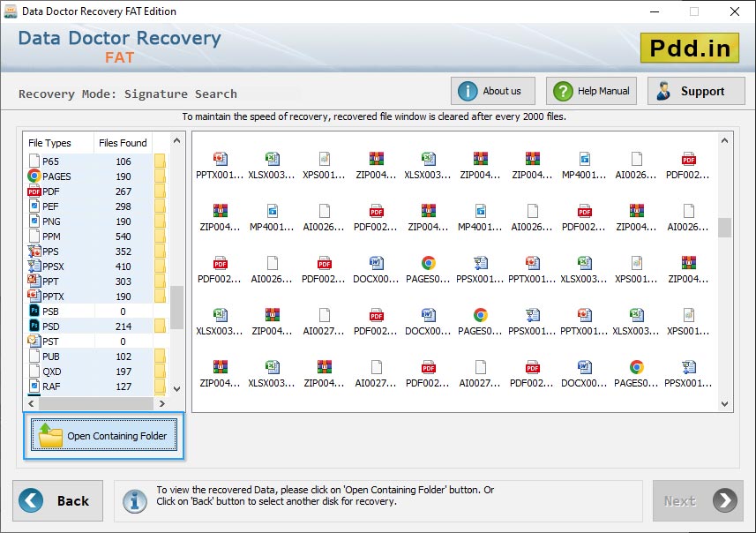The height and width of the screenshot is (533, 756).
Task: Click recovered files pane scrollbar thumb
Action: click(x=724, y=228)
